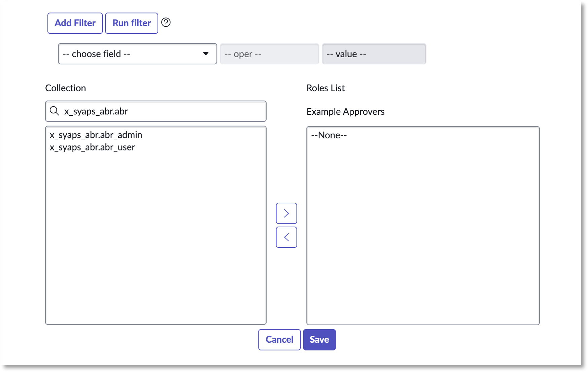
Task: Click the Example Approvers label
Action: pos(345,112)
